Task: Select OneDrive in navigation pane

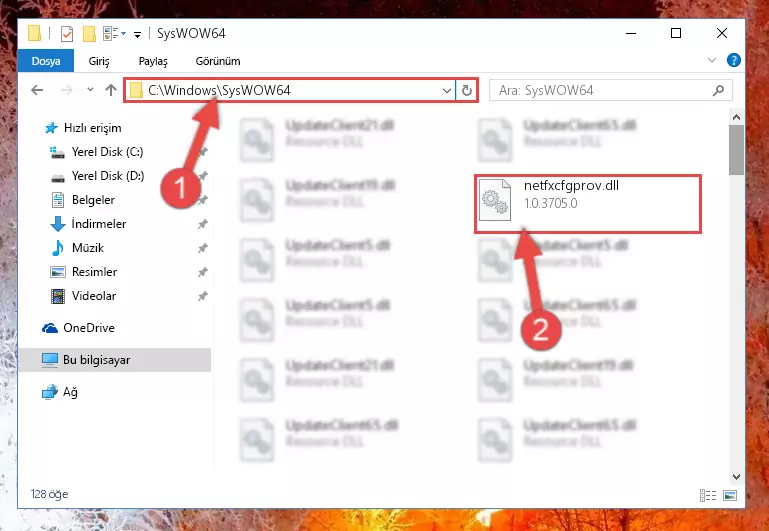Action: pyautogui.click(x=89, y=328)
